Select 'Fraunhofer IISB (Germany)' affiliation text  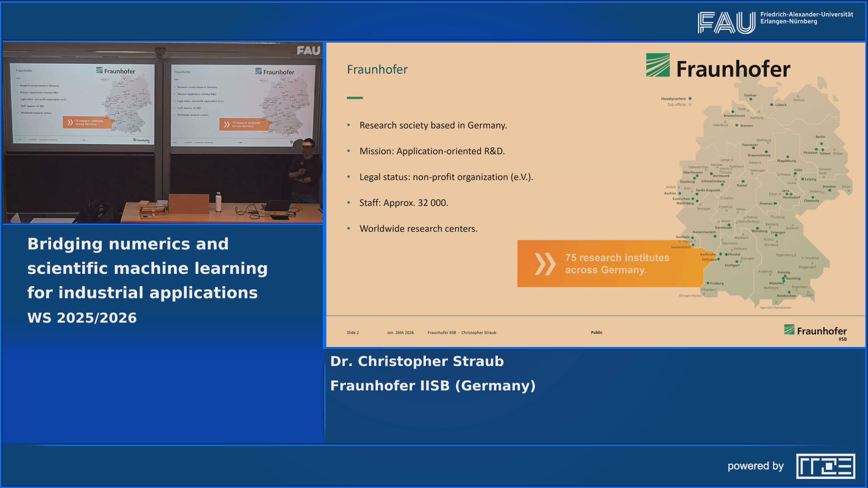(x=432, y=386)
